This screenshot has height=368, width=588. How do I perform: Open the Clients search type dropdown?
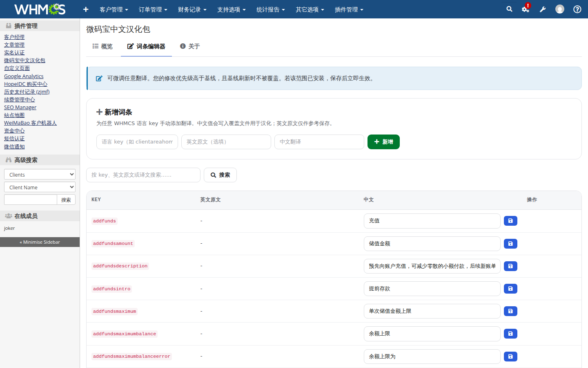(x=40, y=174)
